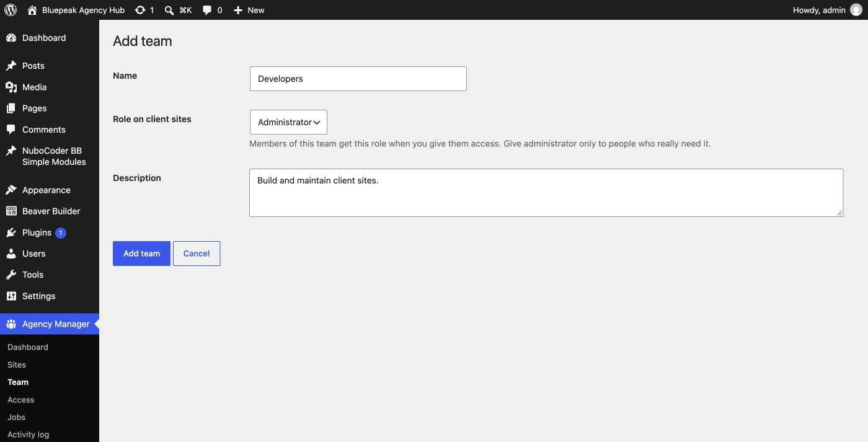Click into the Description text area

pos(546,193)
